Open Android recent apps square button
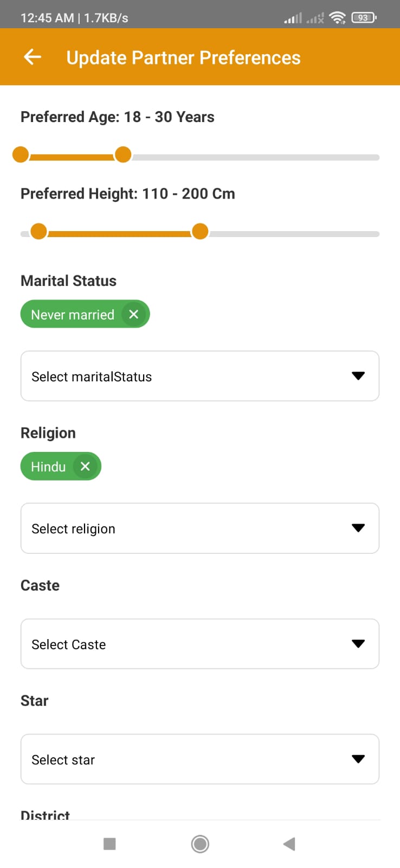The image size is (400, 868). pos(109,844)
